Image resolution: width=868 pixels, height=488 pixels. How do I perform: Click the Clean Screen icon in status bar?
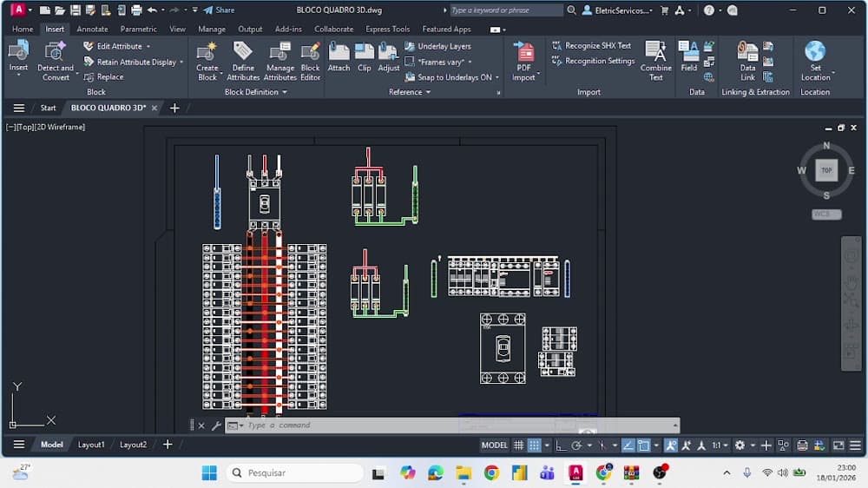[x=838, y=445]
